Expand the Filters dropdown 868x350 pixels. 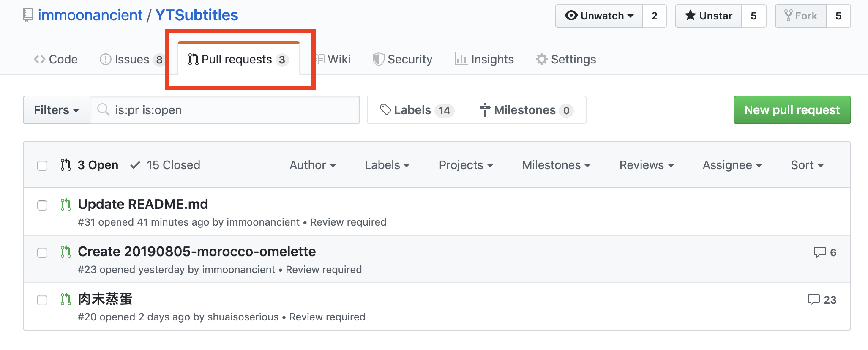(57, 110)
